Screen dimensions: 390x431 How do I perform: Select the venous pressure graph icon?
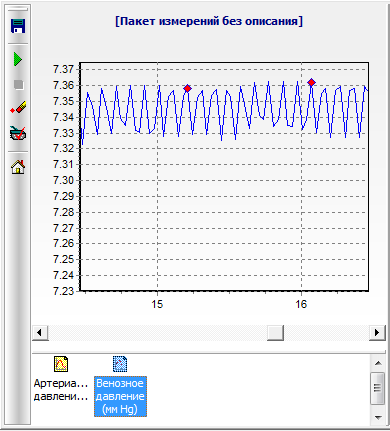[120, 364]
